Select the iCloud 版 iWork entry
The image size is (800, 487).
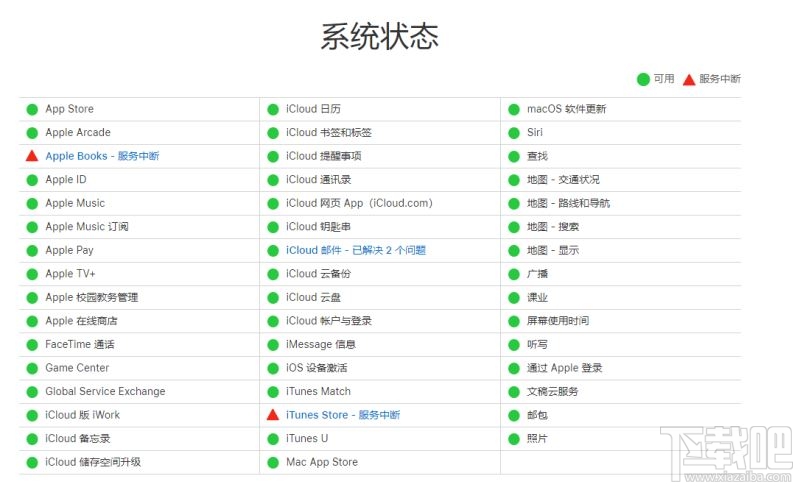tap(83, 415)
